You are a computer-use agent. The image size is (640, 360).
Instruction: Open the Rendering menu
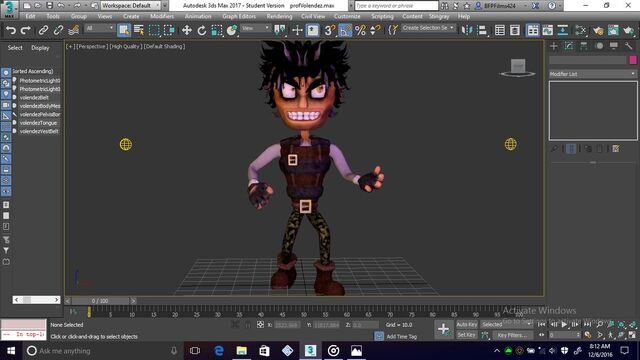[x=279, y=16]
